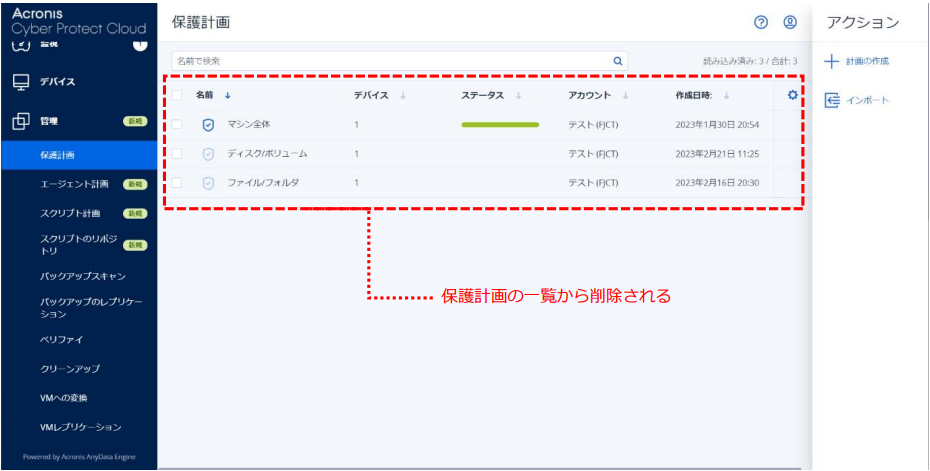This screenshot has height=471, width=930.
Task: Open デバイス in the sidebar
Action: [x=57, y=82]
